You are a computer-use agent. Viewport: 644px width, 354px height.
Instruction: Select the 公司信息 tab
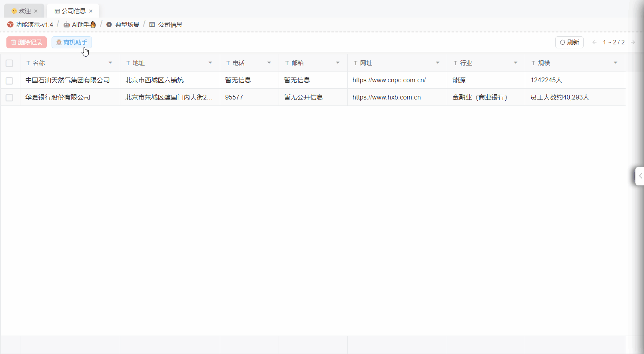tap(74, 11)
